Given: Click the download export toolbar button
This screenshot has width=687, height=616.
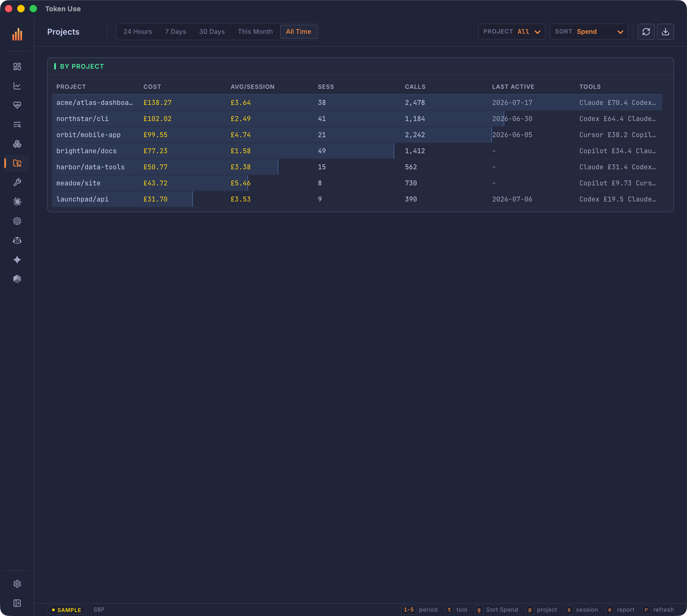Looking at the screenshot, I should click(x=665, y=31).
